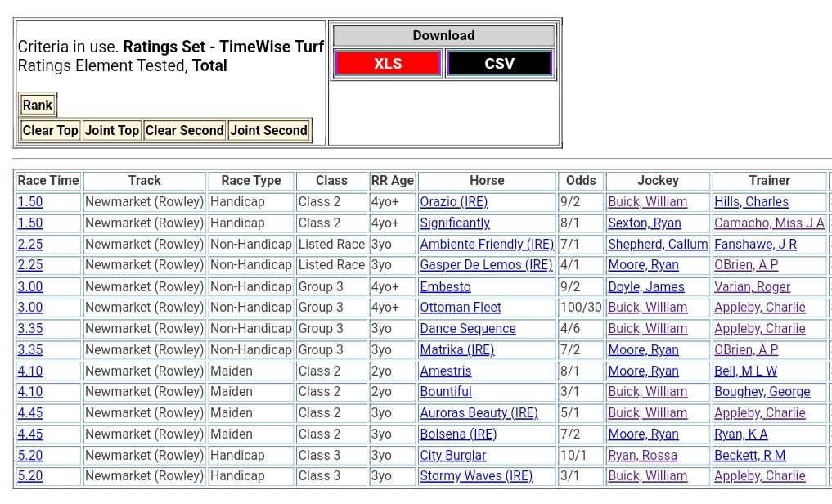Choose the Joint Second filter button

(268, 130)
